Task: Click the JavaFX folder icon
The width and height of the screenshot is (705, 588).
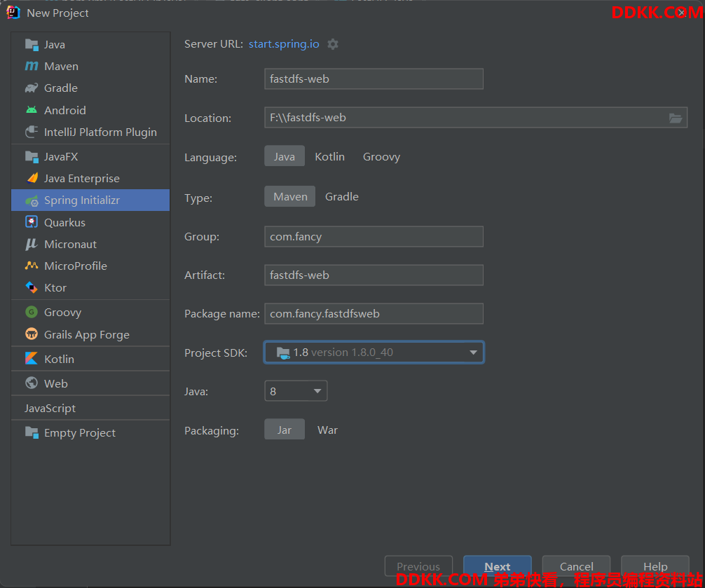Action: [32, 156]
